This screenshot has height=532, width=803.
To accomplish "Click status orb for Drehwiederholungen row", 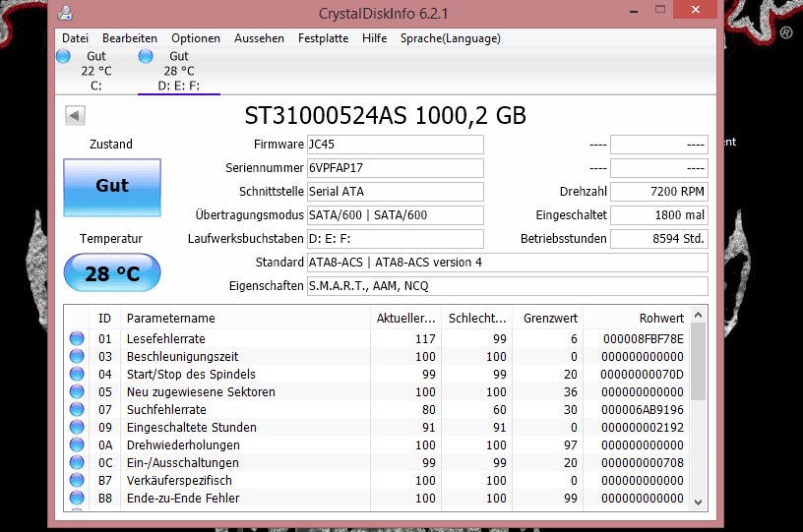I will click(77, 445).
